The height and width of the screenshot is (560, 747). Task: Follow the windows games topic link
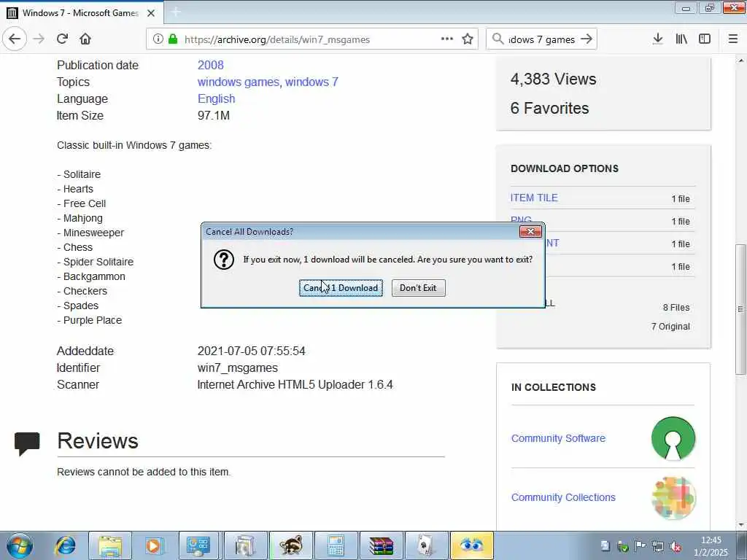pos(239,82)
